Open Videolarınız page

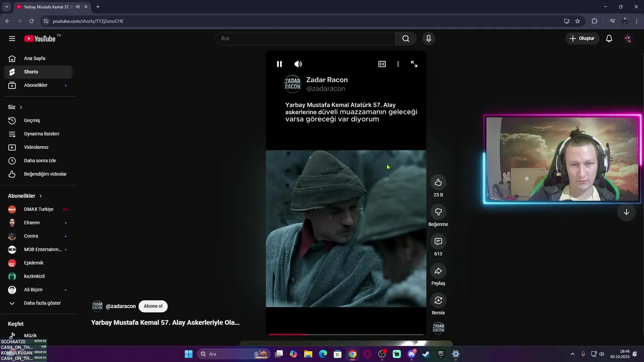(x=38, y=147)
